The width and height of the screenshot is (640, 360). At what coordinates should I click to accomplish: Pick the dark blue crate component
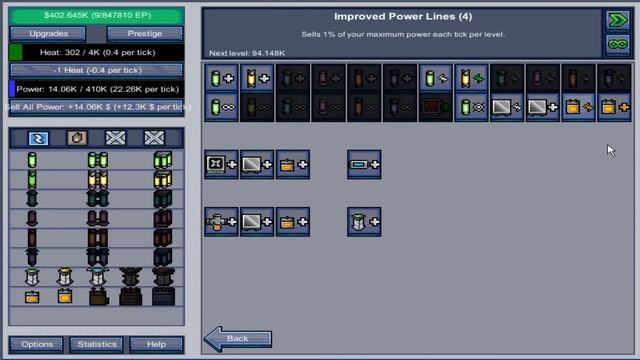click(x=163, y=296)
